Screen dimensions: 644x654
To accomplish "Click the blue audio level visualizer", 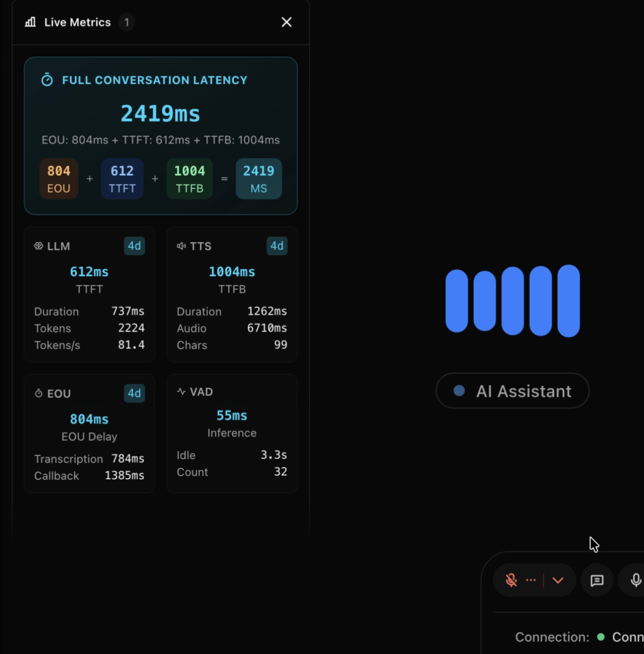I will [x=512, y=300].
